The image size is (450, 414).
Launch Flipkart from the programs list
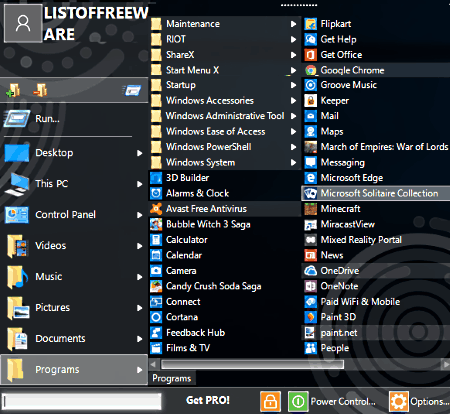tap(376, 24)
